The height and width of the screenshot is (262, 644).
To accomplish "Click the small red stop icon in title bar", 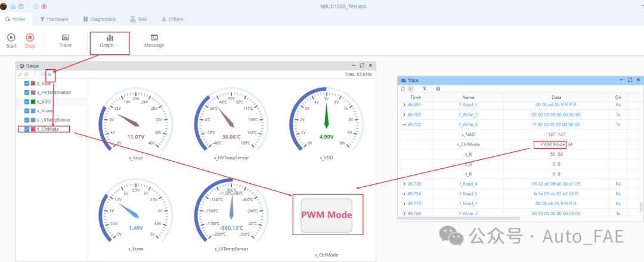I will (x=44, y=6).
